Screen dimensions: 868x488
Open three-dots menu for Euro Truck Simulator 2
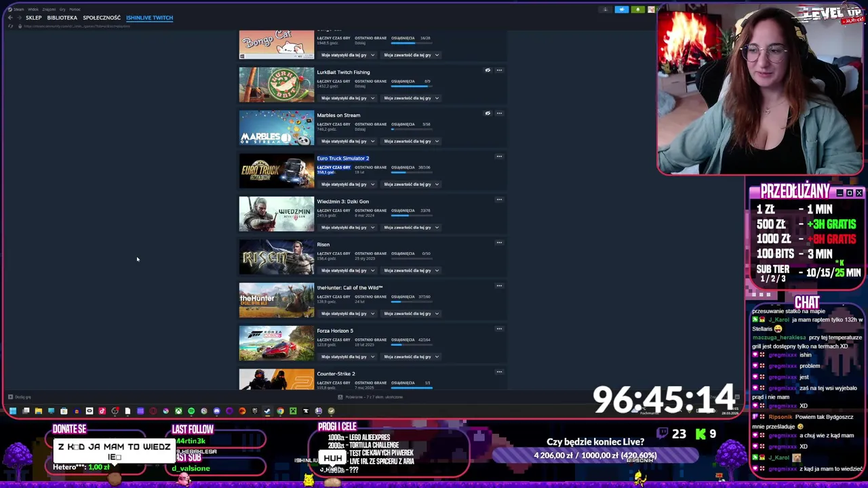coord(499,157)
